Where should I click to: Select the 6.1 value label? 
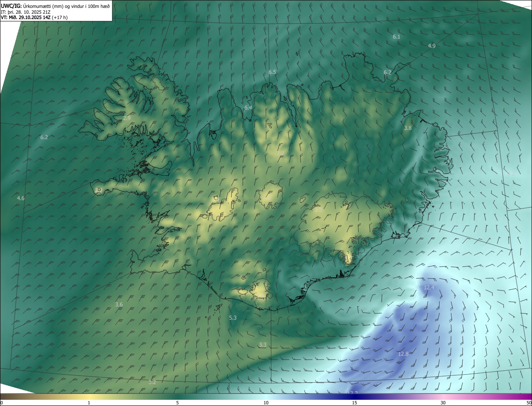coord(397,37)
